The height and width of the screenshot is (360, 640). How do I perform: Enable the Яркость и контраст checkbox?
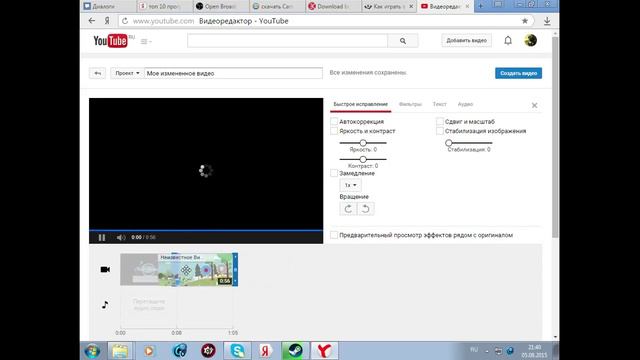(334, 131)
